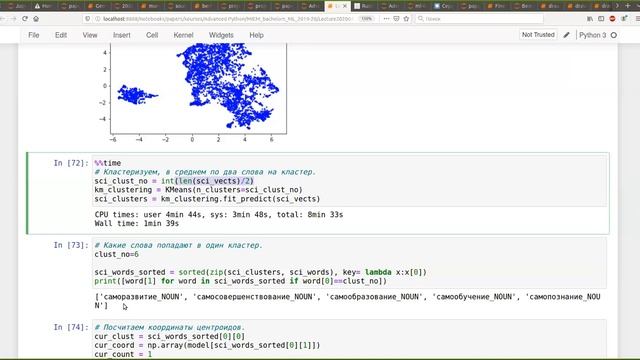Go to the browser home page icon

coord(36,19)
